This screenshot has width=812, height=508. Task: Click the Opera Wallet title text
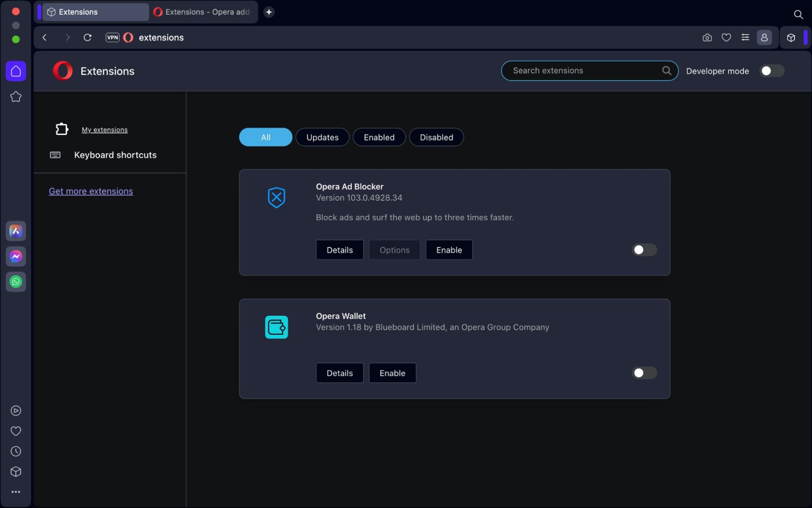(341, 316)
